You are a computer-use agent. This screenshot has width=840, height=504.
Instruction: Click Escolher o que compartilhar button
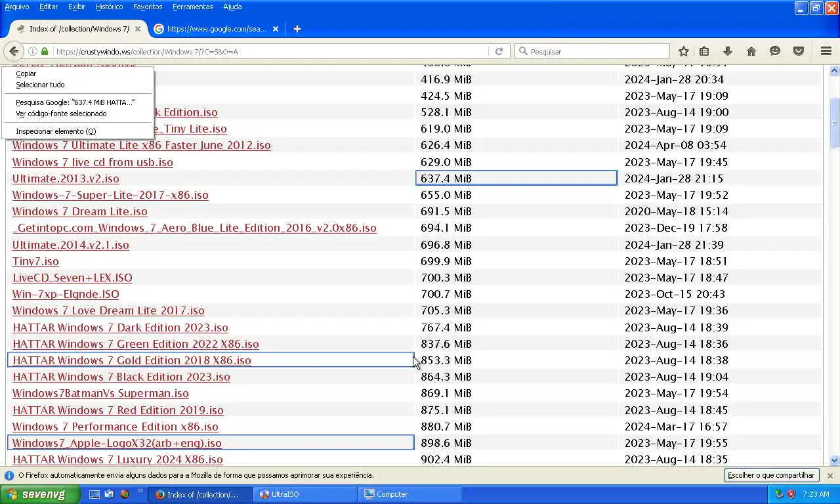click(x=771, y=475)
